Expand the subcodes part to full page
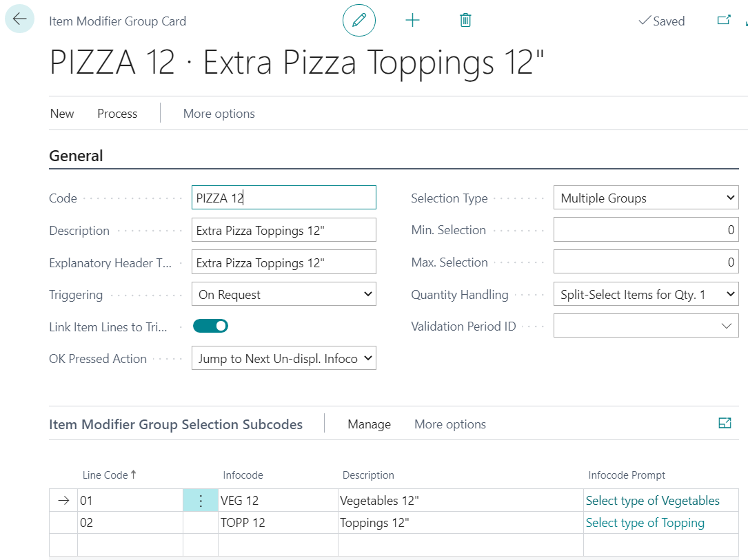The image size is (748, 560). click(x=725, y=424)
